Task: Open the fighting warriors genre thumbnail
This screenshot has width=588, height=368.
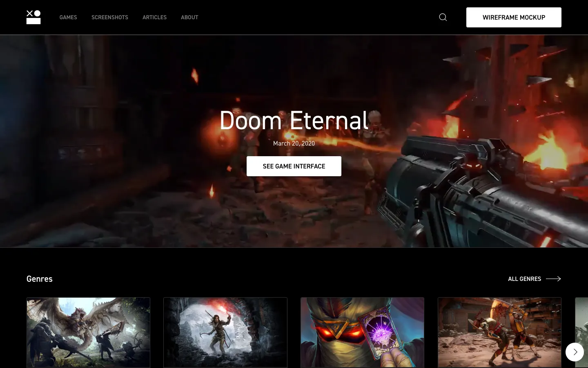Action: (499, 332)
